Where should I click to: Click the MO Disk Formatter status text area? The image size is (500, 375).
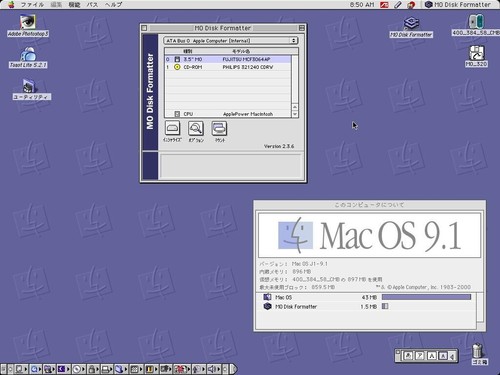click(231, 166)
